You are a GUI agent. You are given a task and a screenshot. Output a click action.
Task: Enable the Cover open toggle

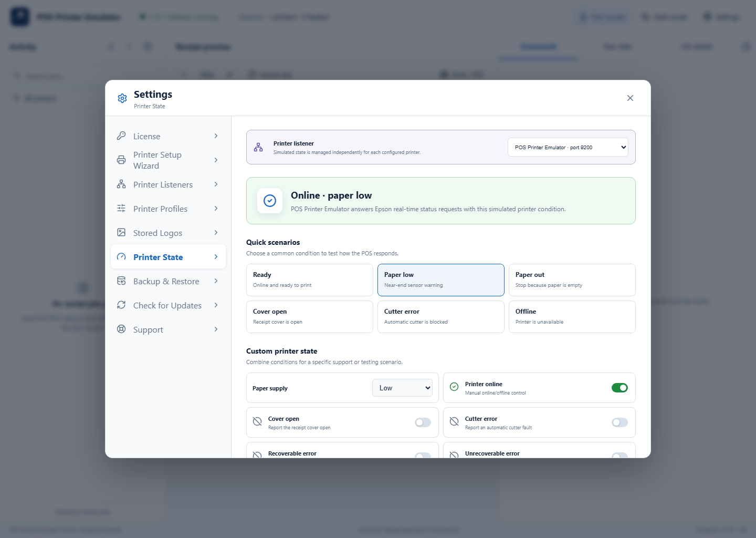423,422
